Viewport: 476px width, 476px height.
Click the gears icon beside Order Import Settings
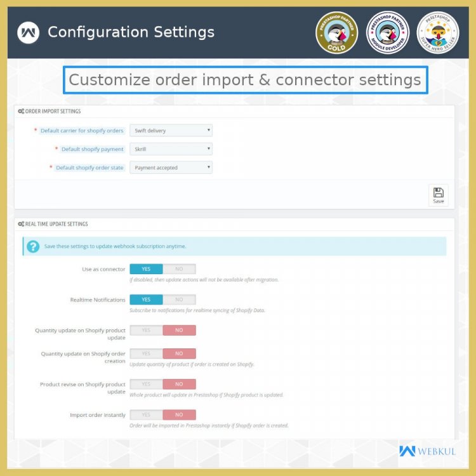[x=21, y=112]
